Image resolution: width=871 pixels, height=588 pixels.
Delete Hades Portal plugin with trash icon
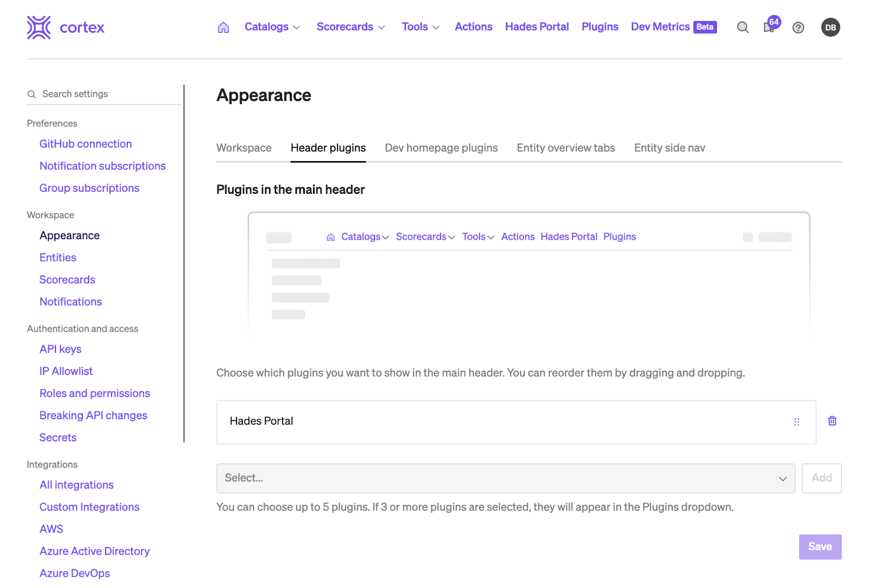point(832,421)
